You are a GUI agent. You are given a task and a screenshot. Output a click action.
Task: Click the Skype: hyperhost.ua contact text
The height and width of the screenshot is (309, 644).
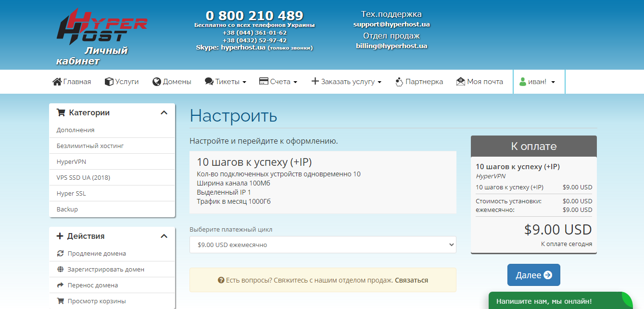[x=254, y=48]
